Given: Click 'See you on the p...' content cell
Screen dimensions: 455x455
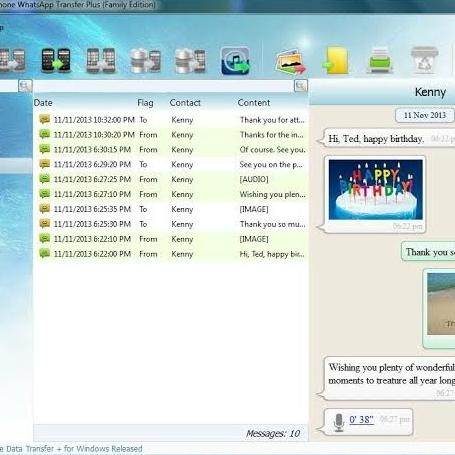Looking at the screenshot, I should coord(271,164).
